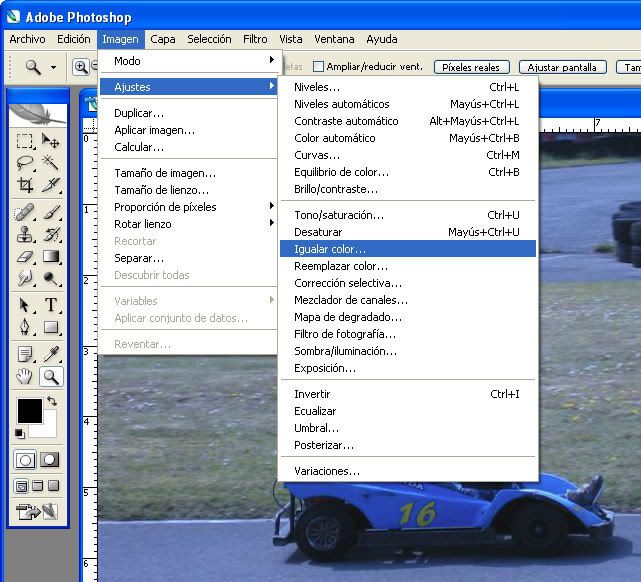Select the Slice tool
This screenshot has height=582, width=641.
(51, 185)
